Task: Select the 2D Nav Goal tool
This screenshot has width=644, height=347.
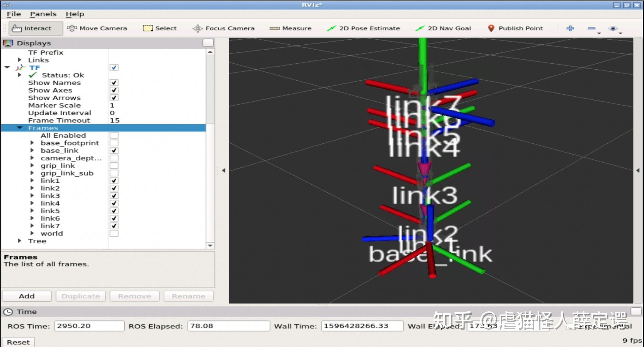Action: tap(443, 28)
